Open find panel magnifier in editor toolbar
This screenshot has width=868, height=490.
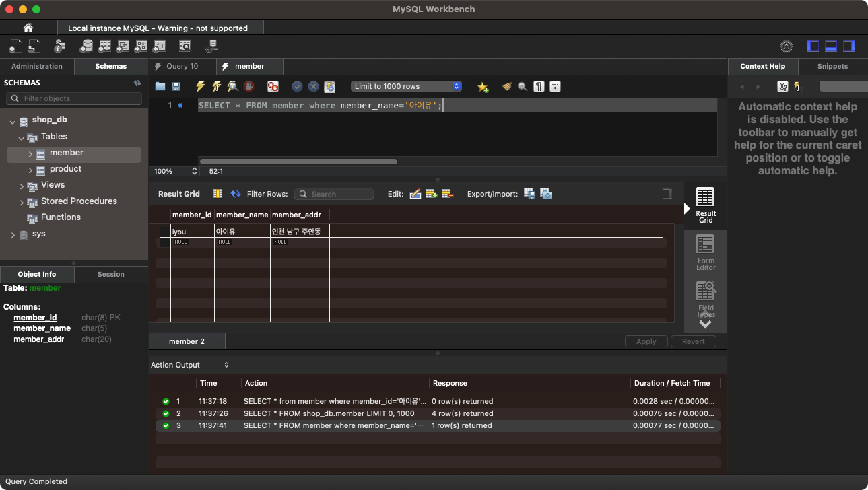pyautogui.click(x=523, y=86)
